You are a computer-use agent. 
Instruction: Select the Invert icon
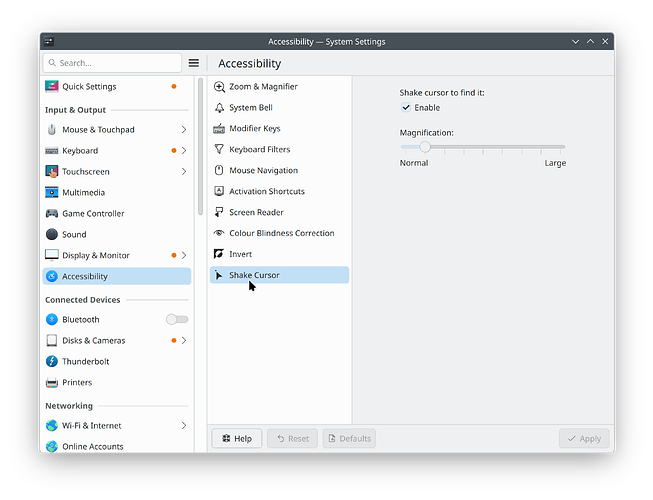pyautogui.click(x=220, y=255)
